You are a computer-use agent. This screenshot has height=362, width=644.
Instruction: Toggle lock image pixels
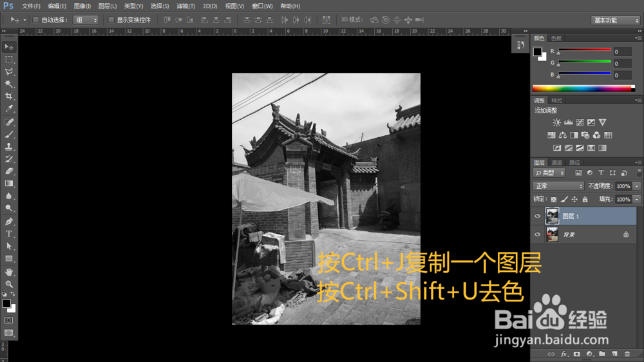coord(564,199)
